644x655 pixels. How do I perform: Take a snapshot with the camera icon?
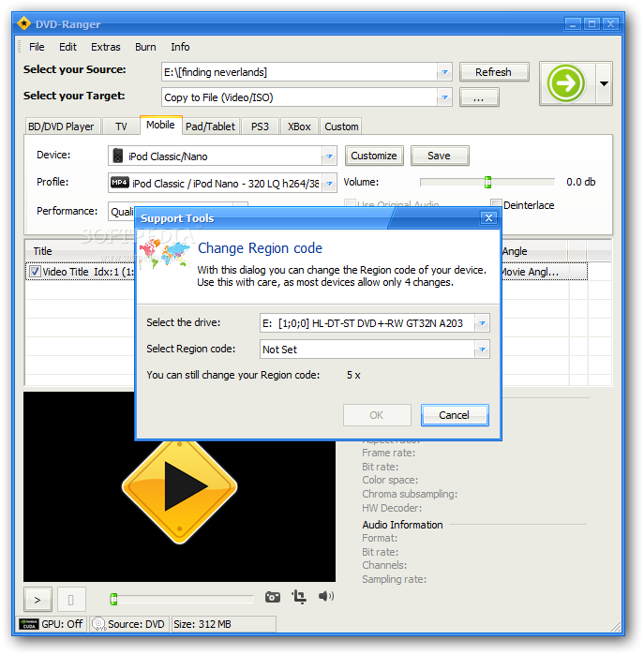[273, 597]
